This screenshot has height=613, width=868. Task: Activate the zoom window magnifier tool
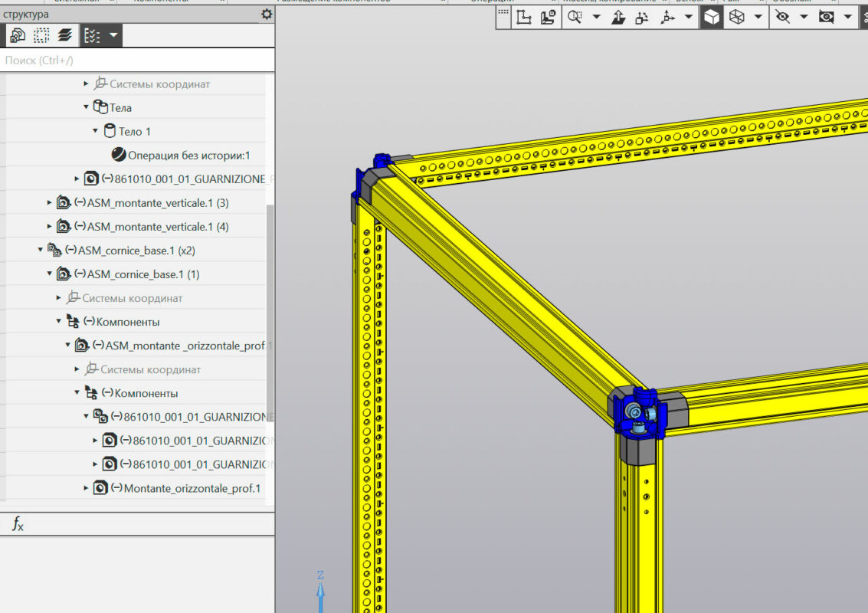point(574,17)
